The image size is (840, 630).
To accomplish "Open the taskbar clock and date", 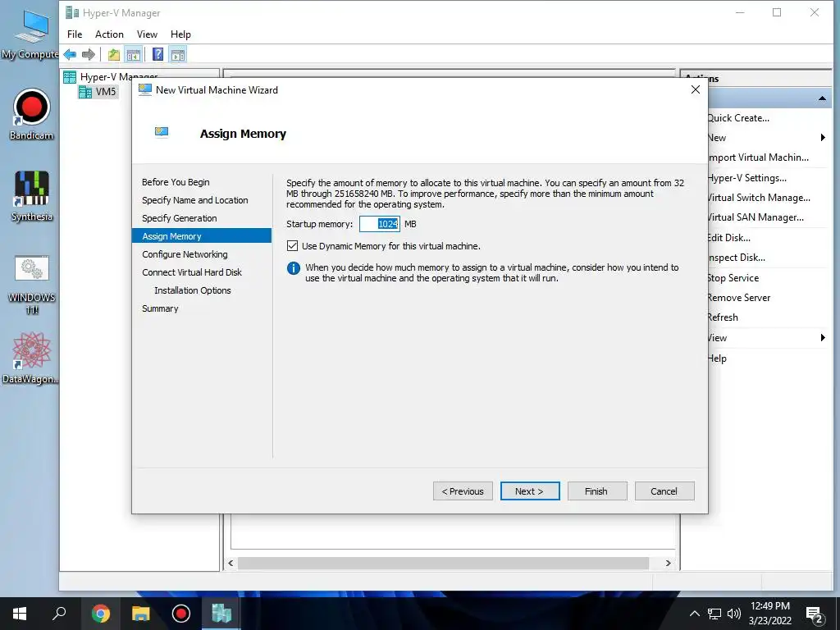I will (769, 614).
